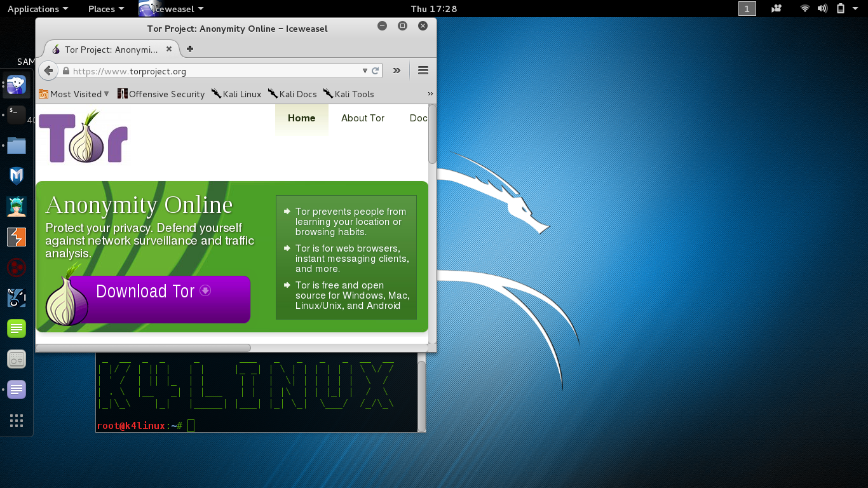
Task: Click the Download Tor button
Action: (160, 299)
